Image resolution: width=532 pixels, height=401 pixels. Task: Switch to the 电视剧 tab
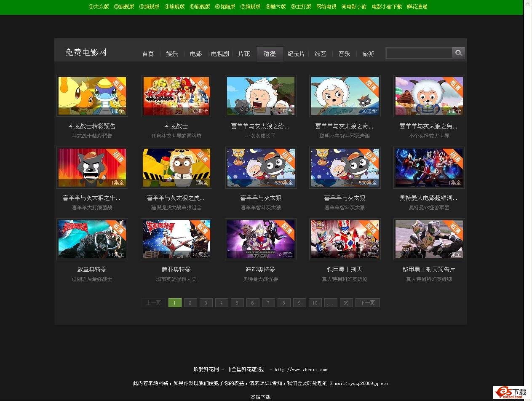219,53
